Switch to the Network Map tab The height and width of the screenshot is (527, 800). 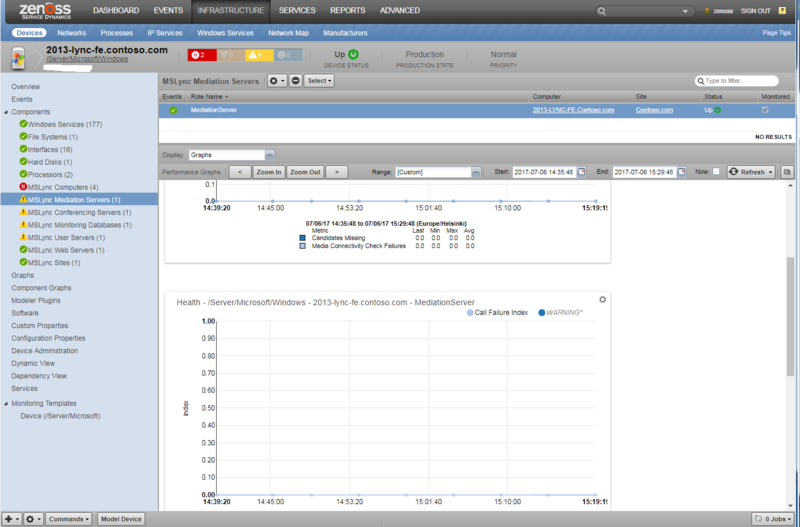[x=288, y=33]
